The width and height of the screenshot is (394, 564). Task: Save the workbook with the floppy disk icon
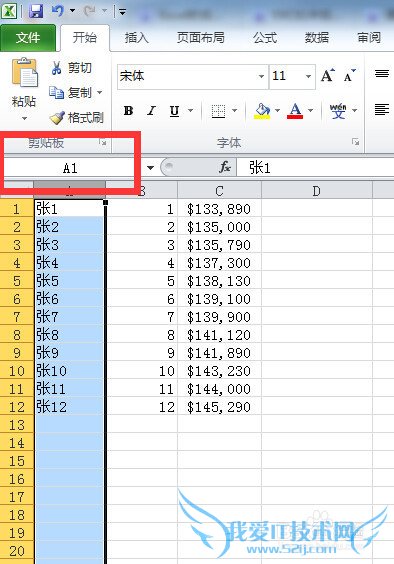[x=36, y=11]
